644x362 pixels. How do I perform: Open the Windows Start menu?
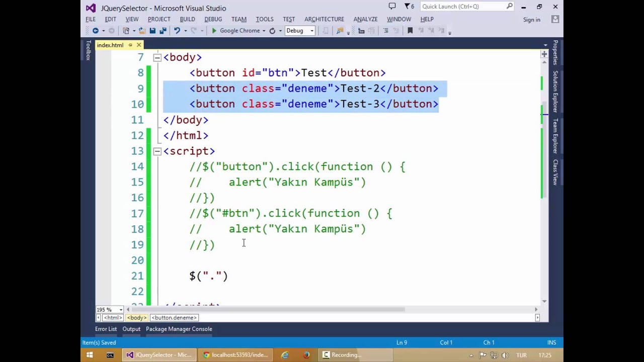point(90,355)
